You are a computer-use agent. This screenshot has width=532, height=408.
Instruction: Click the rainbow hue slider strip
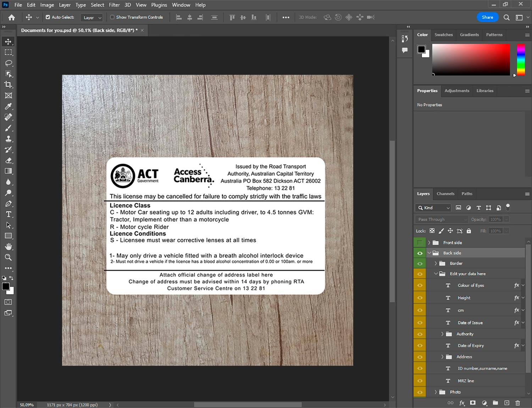click(x=521, y=59)
